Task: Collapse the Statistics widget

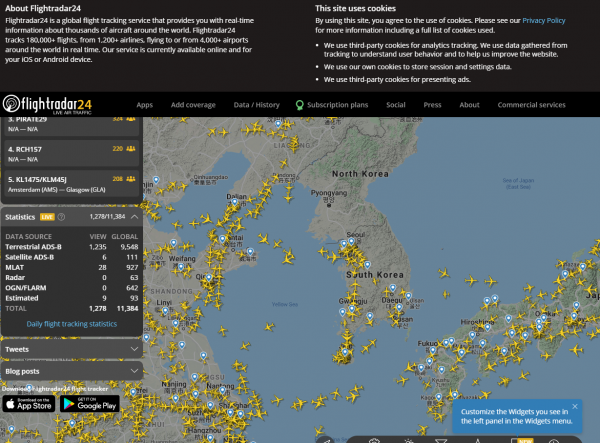Action: click(x=134, y=217)
